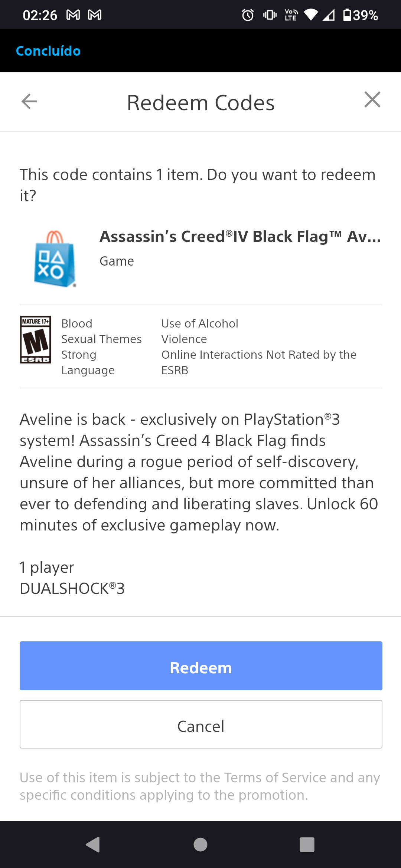Close the Redeem Codes dialog with X
This screenshot has width=401, height=868.
pyautogui.click(x=372, y=100)
